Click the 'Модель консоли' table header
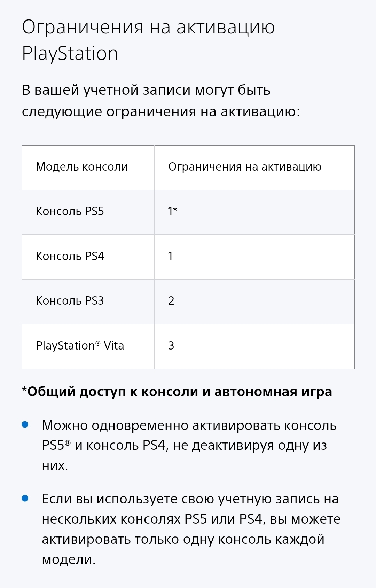 coord(82,167)
